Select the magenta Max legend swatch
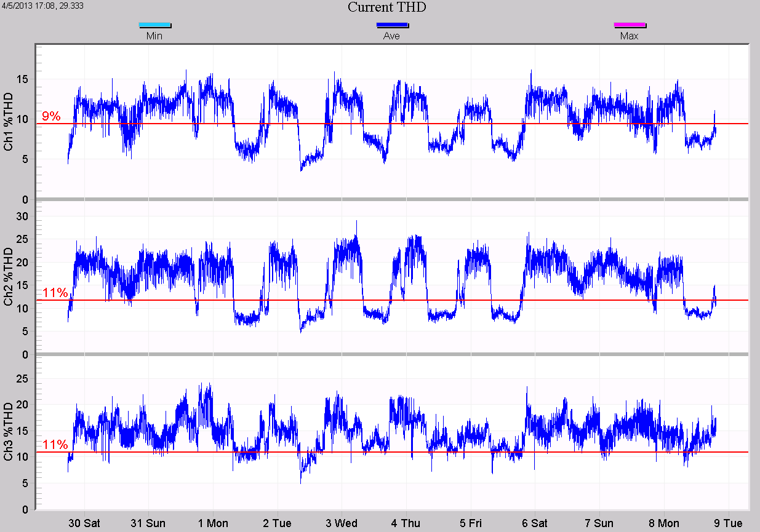Screen dimensions: 760x532 click(630, 25)
